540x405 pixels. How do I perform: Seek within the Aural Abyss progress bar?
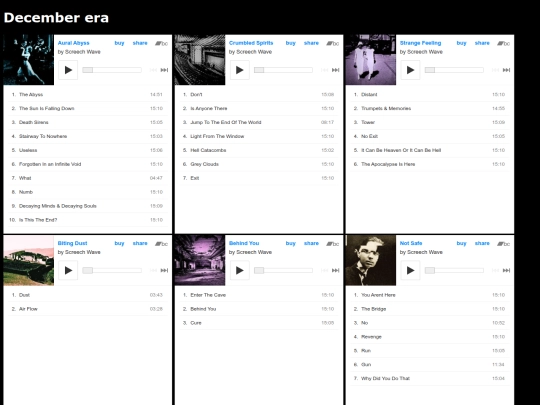coord(112,70)
